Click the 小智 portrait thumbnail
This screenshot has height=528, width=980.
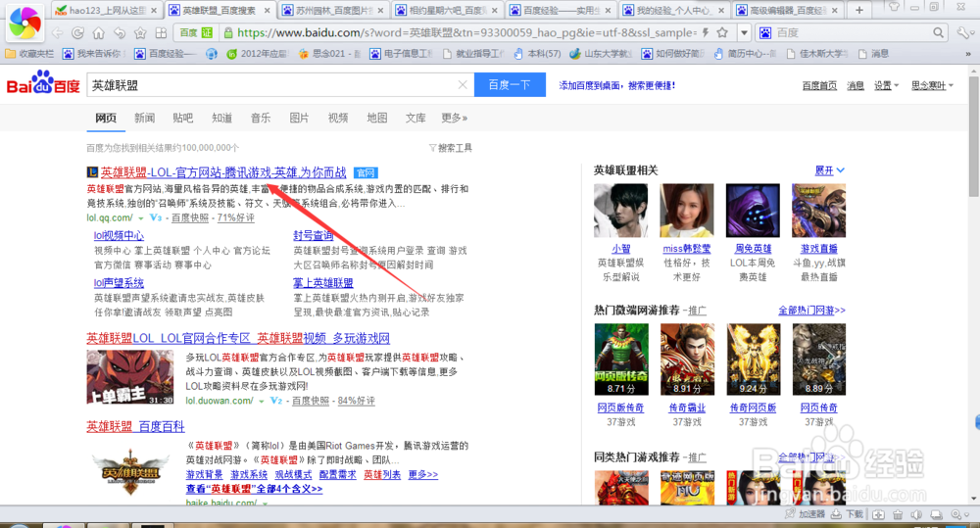pos(620,211)
